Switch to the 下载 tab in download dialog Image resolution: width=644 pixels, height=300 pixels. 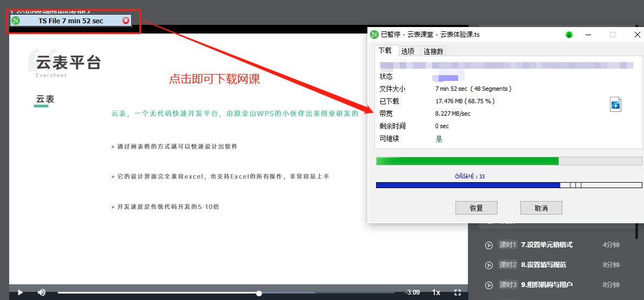[x=385, y=51]
